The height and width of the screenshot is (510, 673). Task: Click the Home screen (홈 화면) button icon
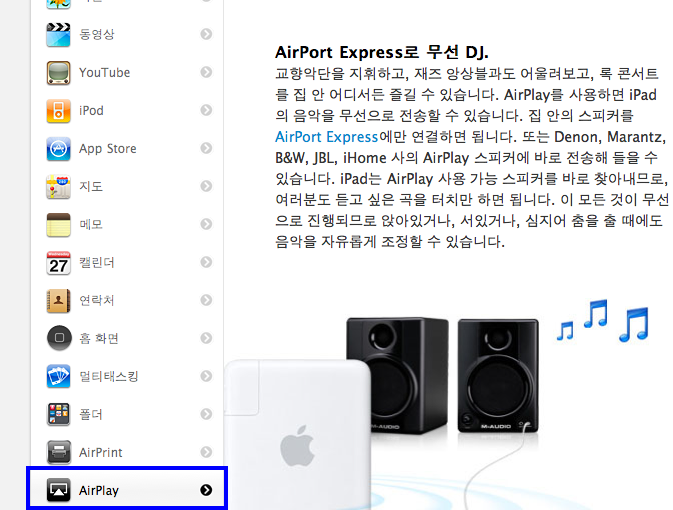point(59,338)
